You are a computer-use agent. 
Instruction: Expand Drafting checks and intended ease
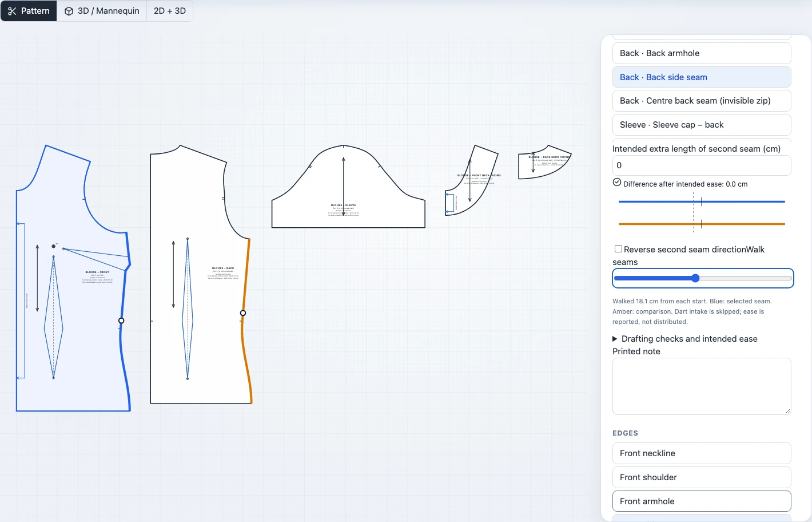coord(685,339)
